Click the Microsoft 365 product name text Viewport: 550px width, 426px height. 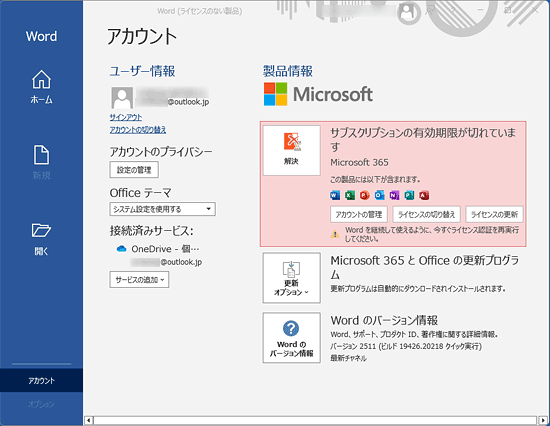click(360, 162)
